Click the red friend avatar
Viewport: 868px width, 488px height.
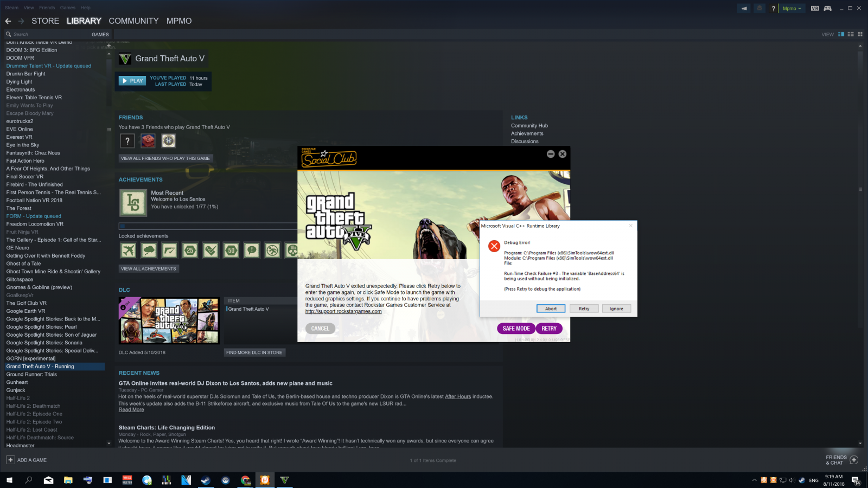coord(148,141)
